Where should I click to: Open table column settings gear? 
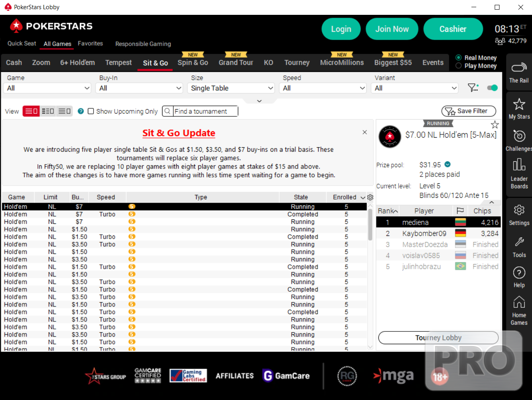pos(370,197)
